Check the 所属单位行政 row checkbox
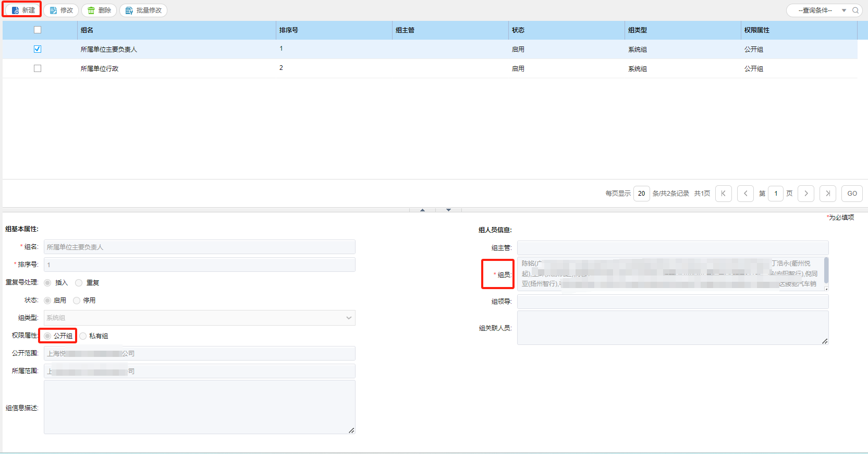Image resolution: width=868 pixels, height=454 pixels. (38, 68)
